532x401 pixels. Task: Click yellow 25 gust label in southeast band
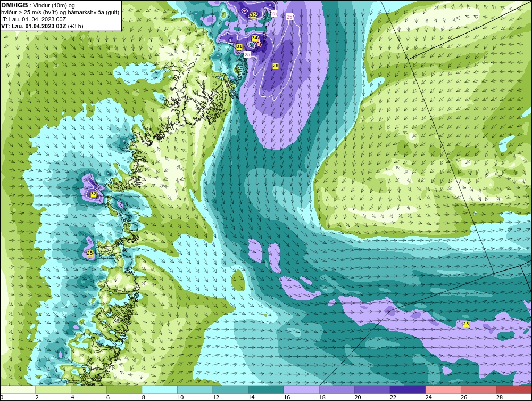(x=466, y=324)
